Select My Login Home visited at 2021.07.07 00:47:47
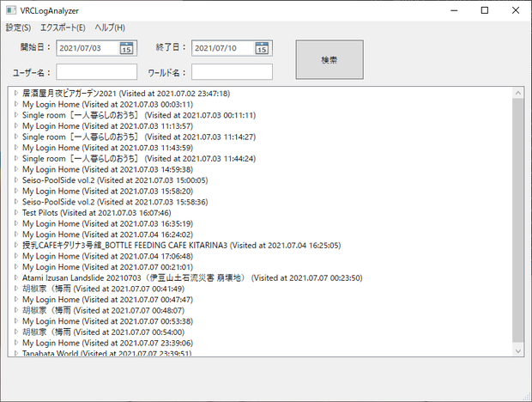This screenshot has width=532, height=402. coord(107,300)
